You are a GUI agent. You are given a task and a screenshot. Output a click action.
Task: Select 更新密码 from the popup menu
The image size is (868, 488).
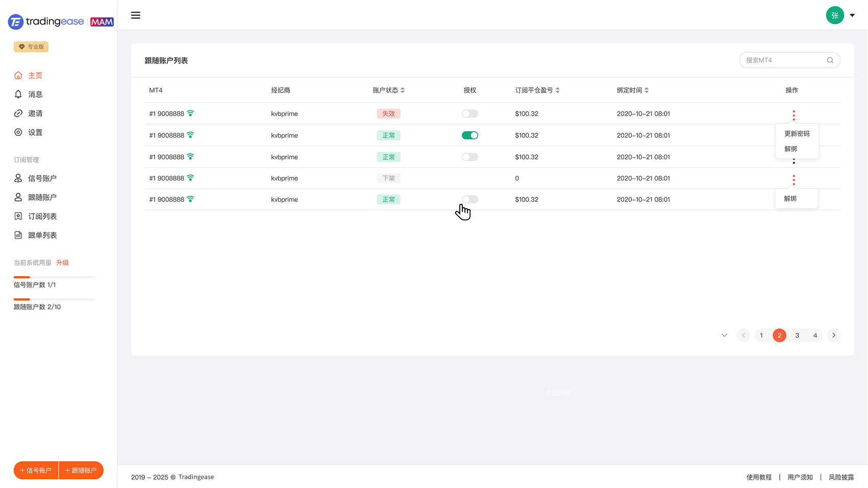[797, 134]
